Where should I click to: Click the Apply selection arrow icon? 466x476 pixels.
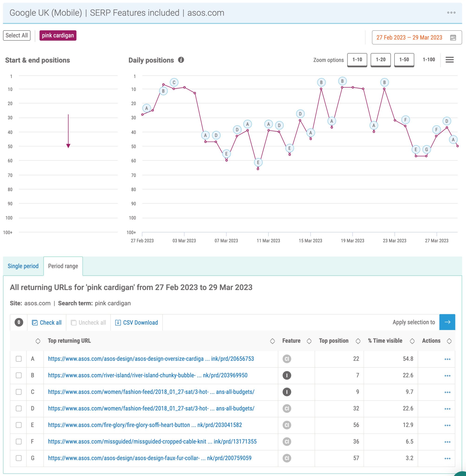tap(447, 322)
